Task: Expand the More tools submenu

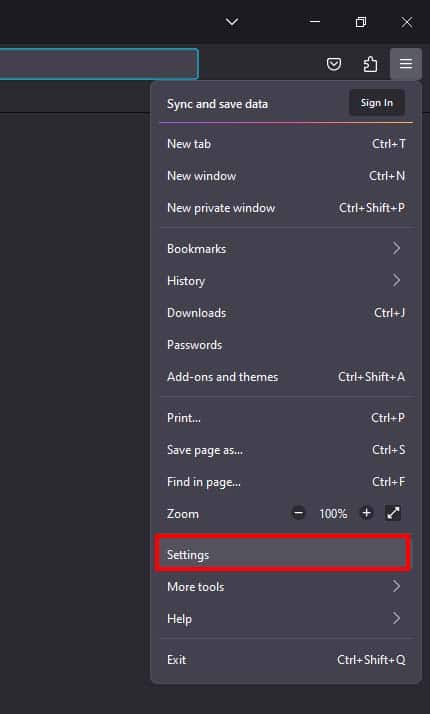Action: (286, 586)
